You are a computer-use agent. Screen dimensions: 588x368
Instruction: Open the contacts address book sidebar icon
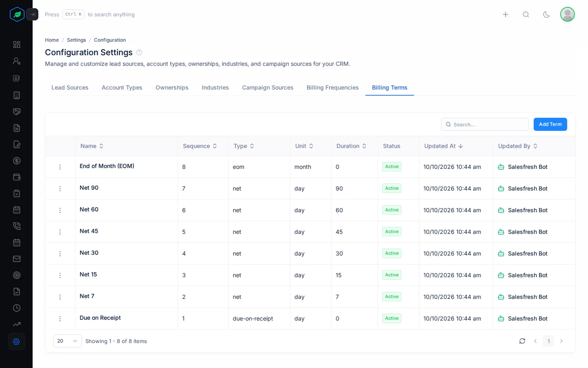(x=17, y=78)
